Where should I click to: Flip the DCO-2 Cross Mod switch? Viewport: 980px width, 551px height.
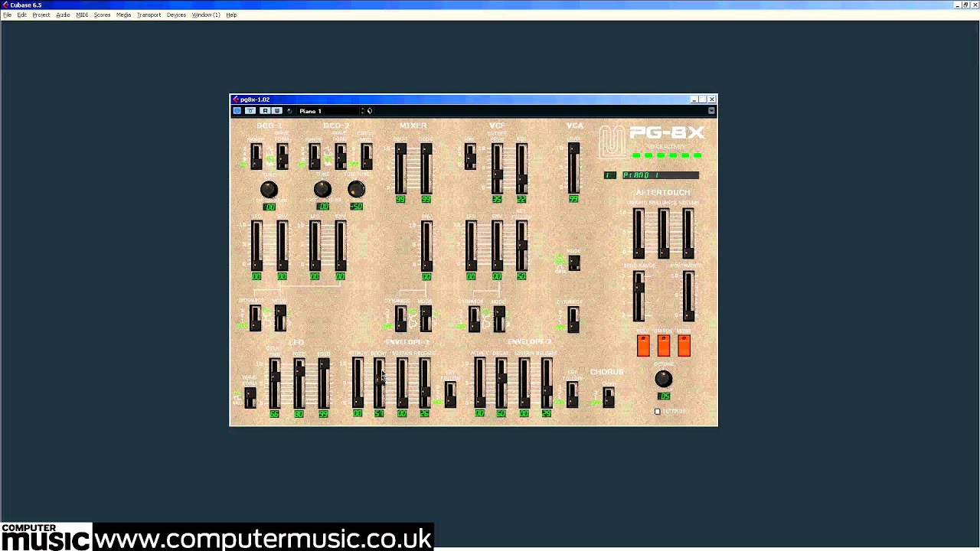click(366, 157)
